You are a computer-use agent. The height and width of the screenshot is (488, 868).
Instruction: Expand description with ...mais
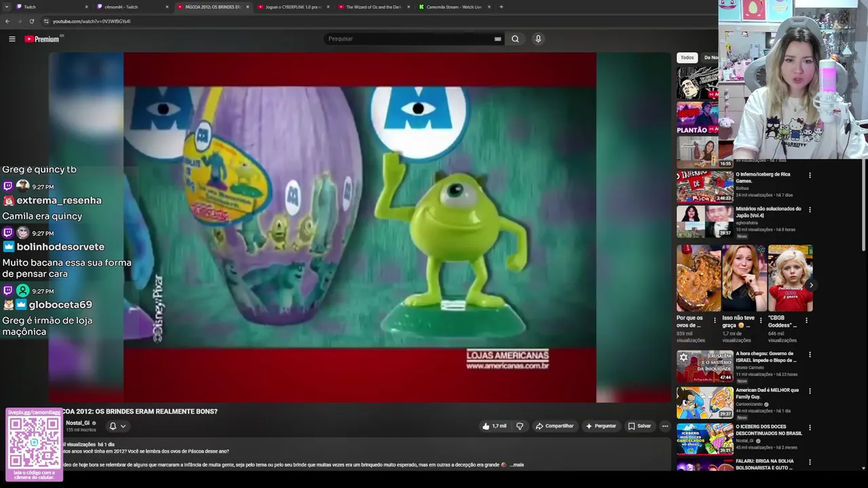(x=517, y=465)
